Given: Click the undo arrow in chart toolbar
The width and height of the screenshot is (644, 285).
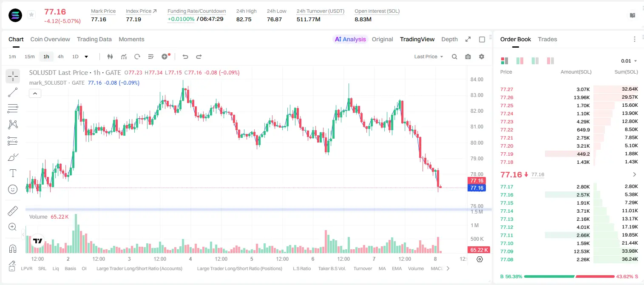Looking at the screenshot, I should click(185, 57).
